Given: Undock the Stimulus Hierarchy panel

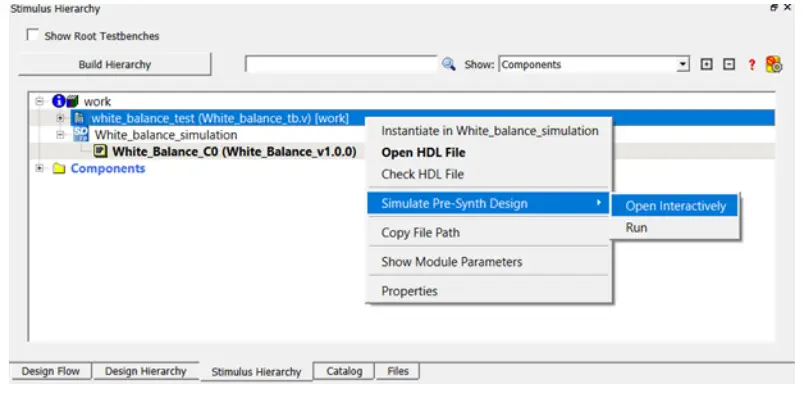Looking at the screenshot, I should 774,8.
